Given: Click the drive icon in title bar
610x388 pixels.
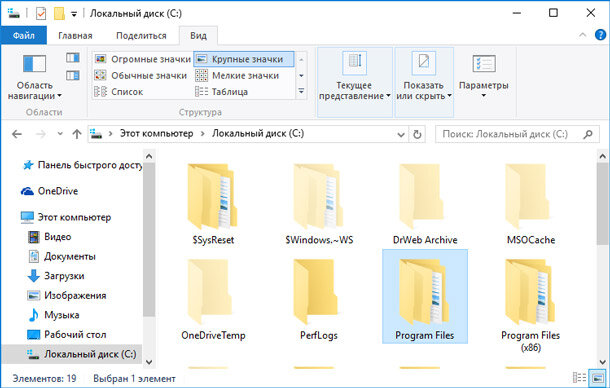Looking at the screenshot, I should (x=14, y=14).
